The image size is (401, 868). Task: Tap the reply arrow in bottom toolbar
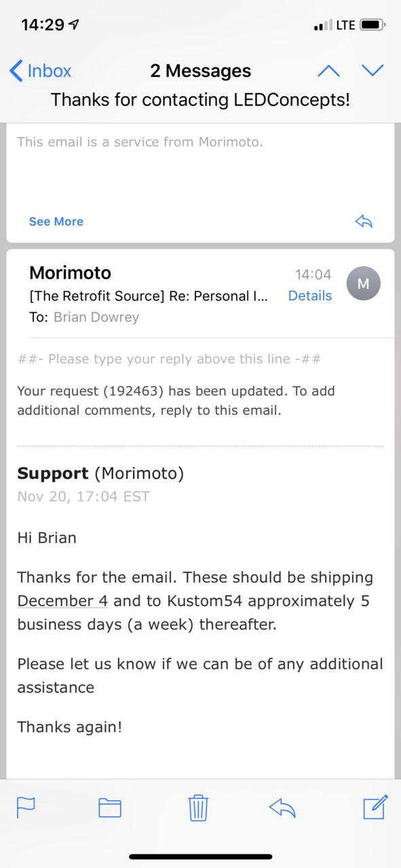pyautogui.click(x=282, y=808)
